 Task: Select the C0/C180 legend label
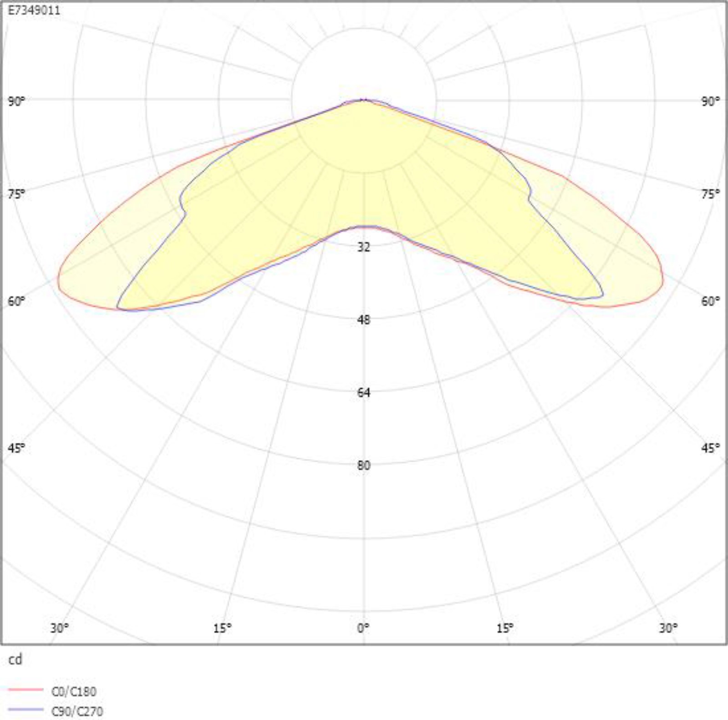[74, 692]
